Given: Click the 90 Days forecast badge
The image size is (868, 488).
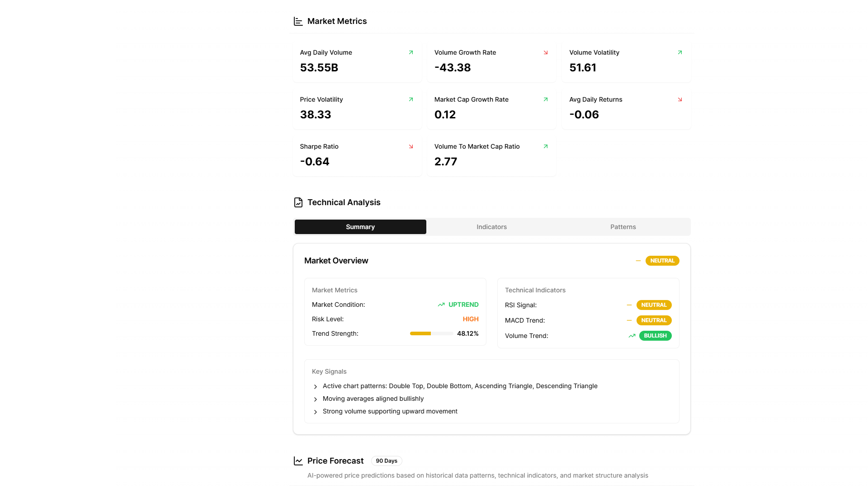Looking at the screenshot, I should [x=387, y=461].
